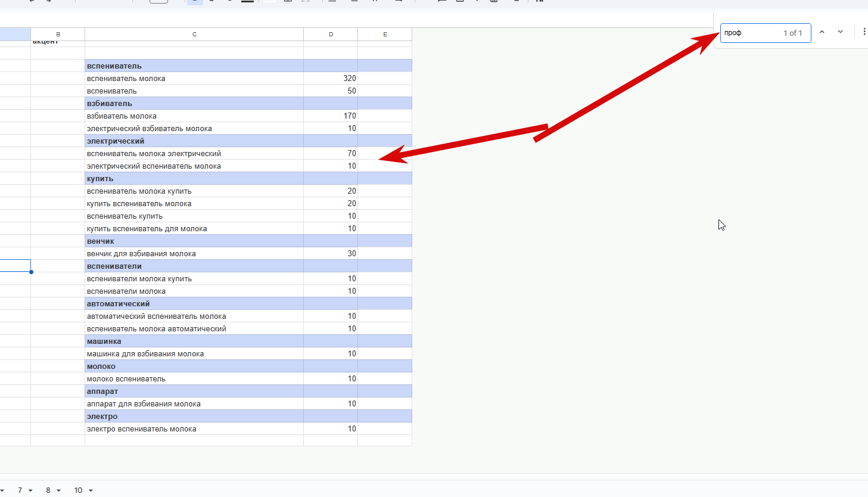Select the cell 'вспениватель молока' with value 320

[194, 79]
